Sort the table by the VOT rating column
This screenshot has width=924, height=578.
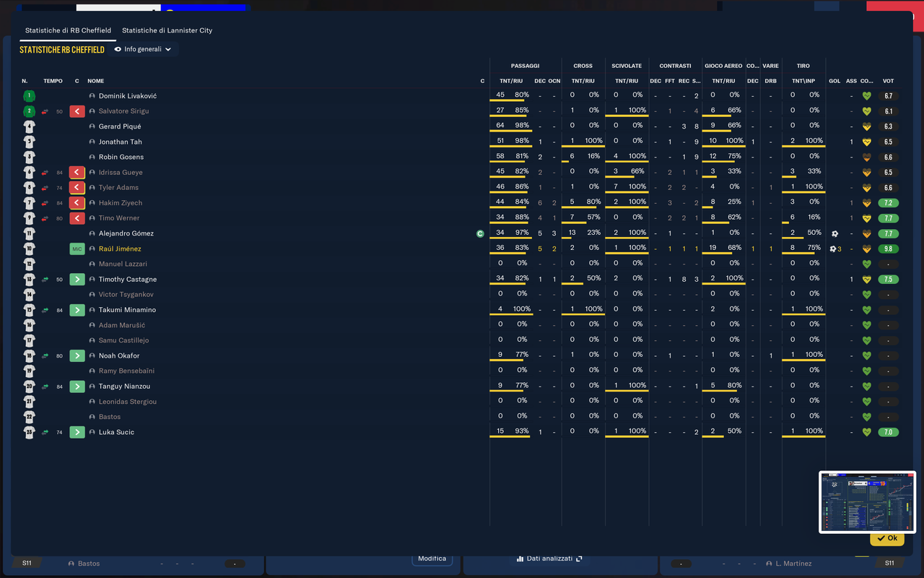pos(888,81)
